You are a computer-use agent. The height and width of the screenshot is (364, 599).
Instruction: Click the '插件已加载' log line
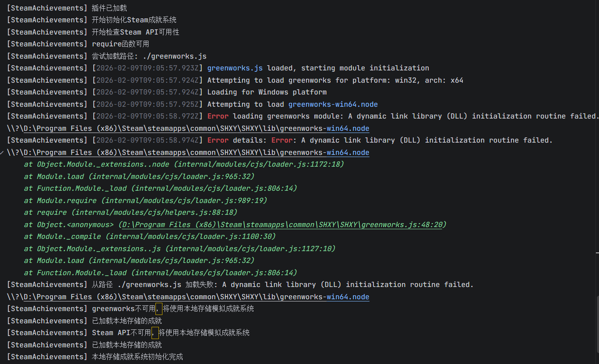(x=67, y=8)
